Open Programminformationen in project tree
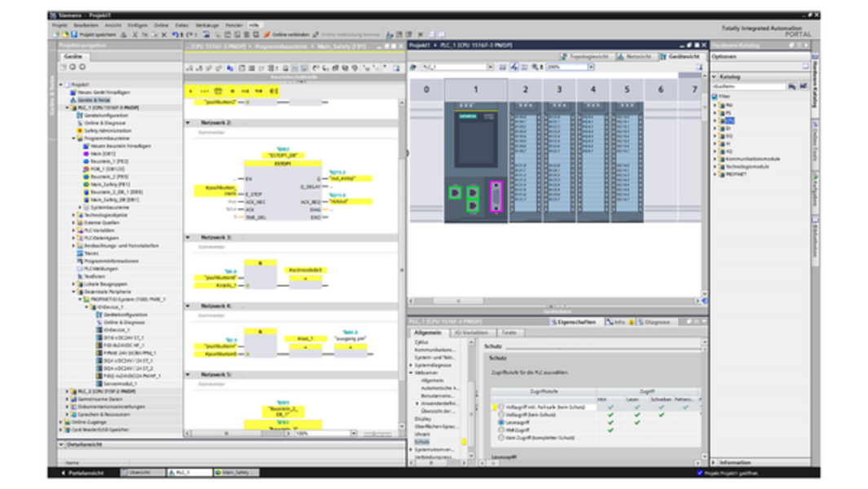This screenshot has width=868, height=489. point(112,261)
